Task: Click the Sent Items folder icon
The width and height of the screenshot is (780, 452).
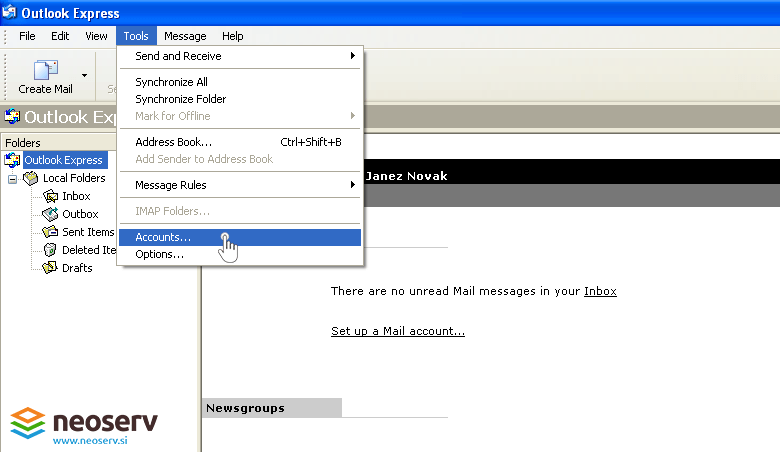Action: click(x=50, y=232)
